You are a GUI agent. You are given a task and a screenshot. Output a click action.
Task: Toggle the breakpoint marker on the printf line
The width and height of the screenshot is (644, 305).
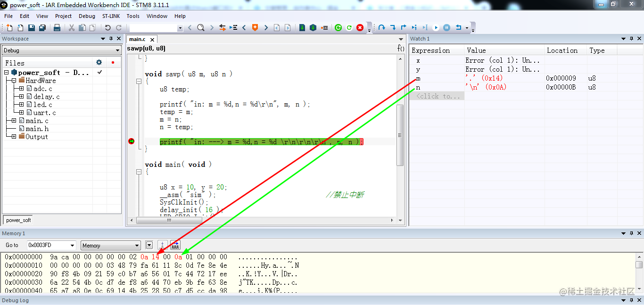(132, 141)
